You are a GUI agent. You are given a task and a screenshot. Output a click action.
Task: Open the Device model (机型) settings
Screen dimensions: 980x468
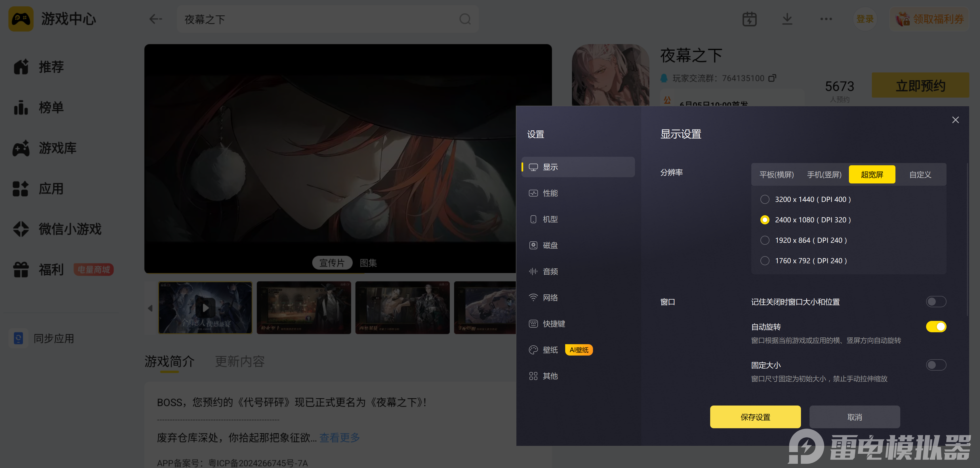click(x=578, y=219)
